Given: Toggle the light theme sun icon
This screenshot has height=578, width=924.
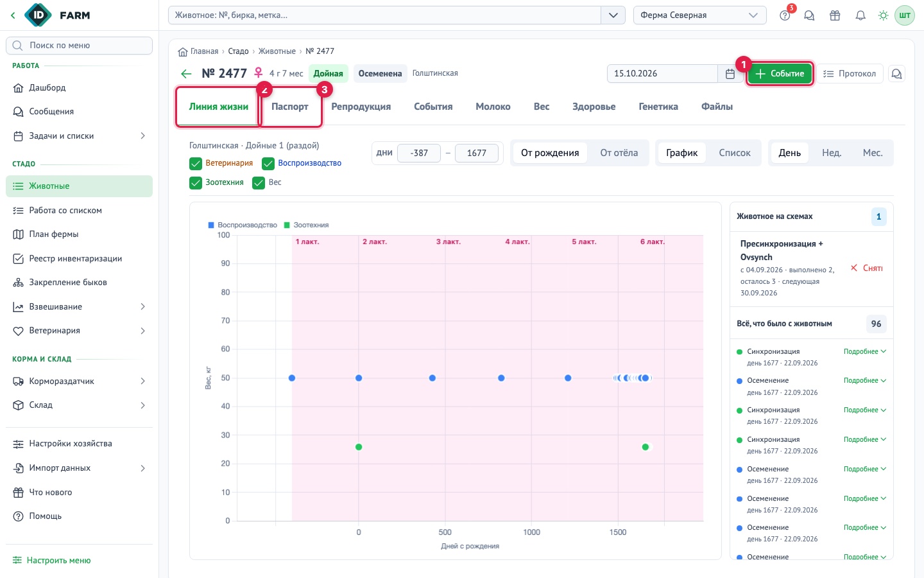Looking at the screenshot, I should tap(884, 15).
